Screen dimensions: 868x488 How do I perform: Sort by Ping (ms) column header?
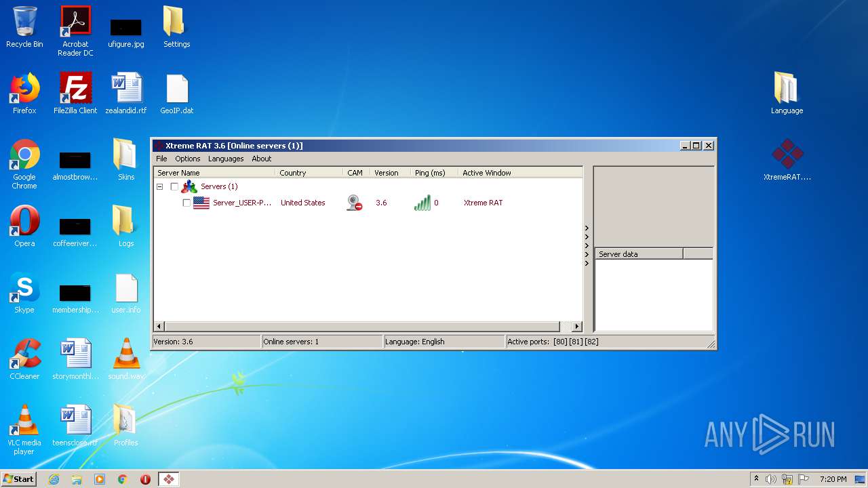click(x=435, y=173)
